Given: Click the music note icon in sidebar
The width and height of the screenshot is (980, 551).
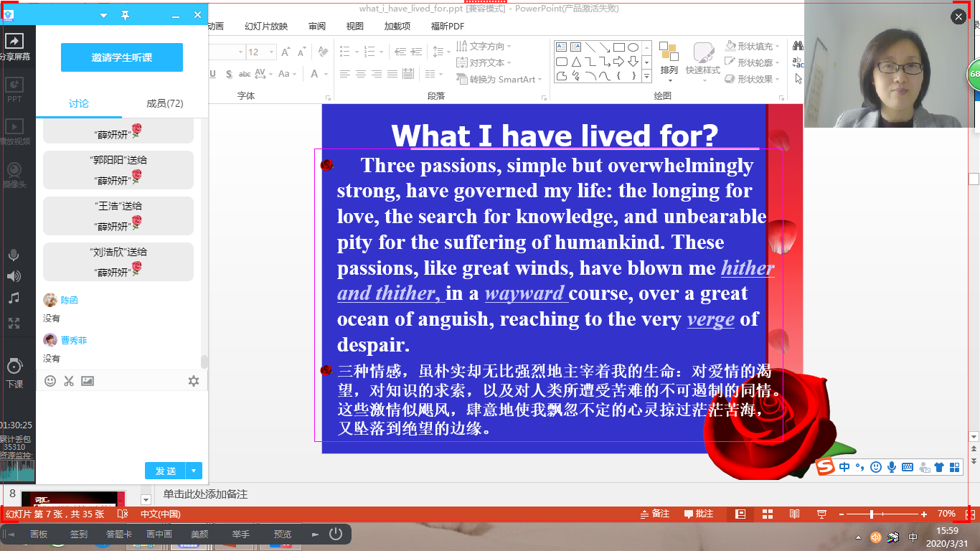Looking at the screenshot, I should point(14,298).
